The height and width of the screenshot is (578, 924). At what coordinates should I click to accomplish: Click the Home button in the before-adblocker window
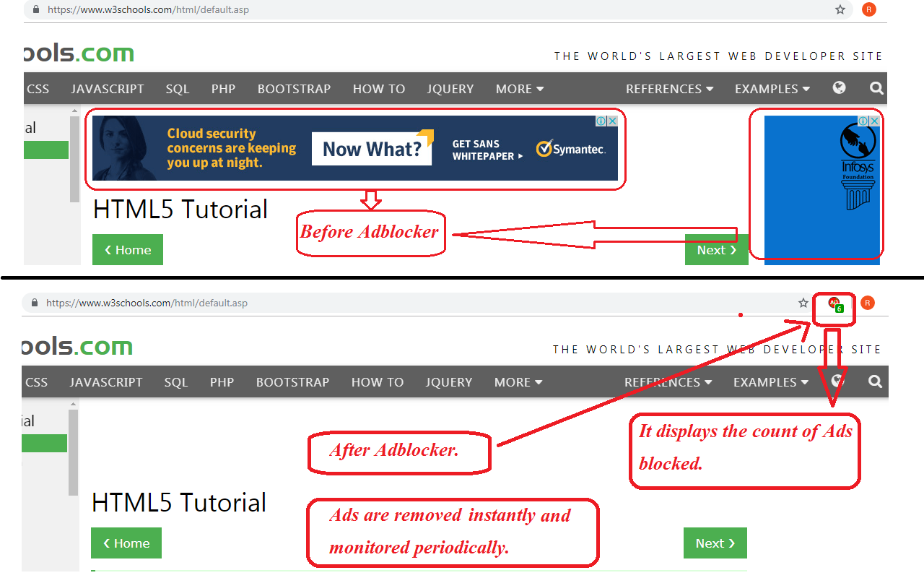tap(128, 250)
